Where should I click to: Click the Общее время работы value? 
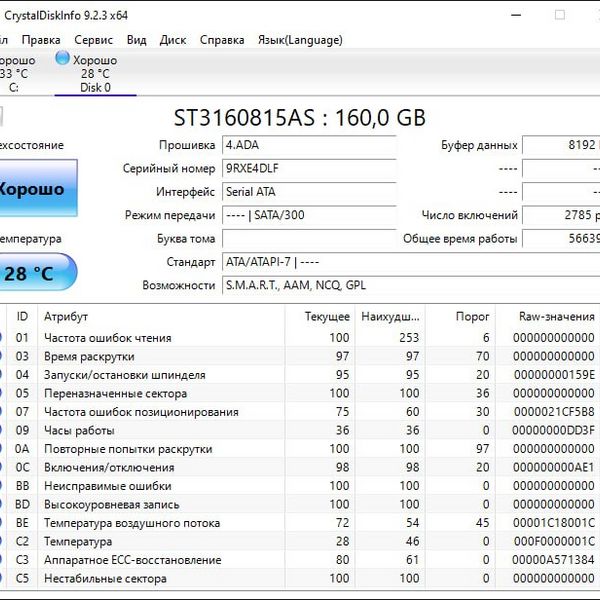[x=561, y=239]
